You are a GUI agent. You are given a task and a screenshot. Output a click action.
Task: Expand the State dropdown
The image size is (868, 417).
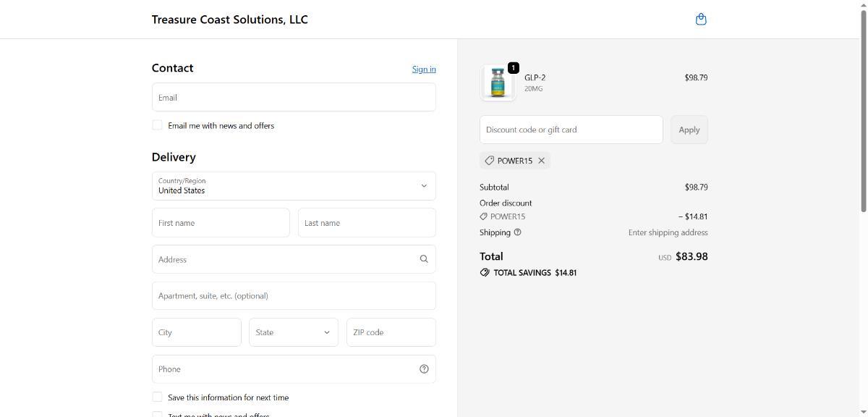293,332
